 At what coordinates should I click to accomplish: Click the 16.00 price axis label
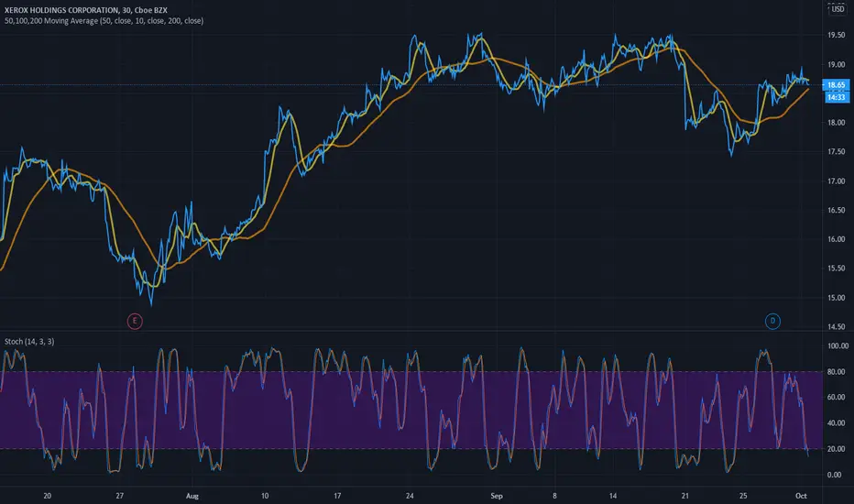(836, 239)
